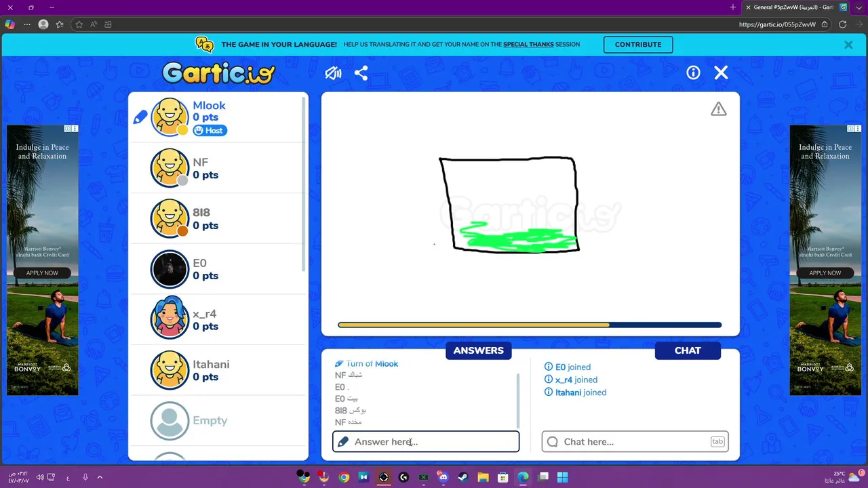The width and height of the screenshot is (868, 488).
Task: Click the player list scrollbar
Action: coord(304,183)
